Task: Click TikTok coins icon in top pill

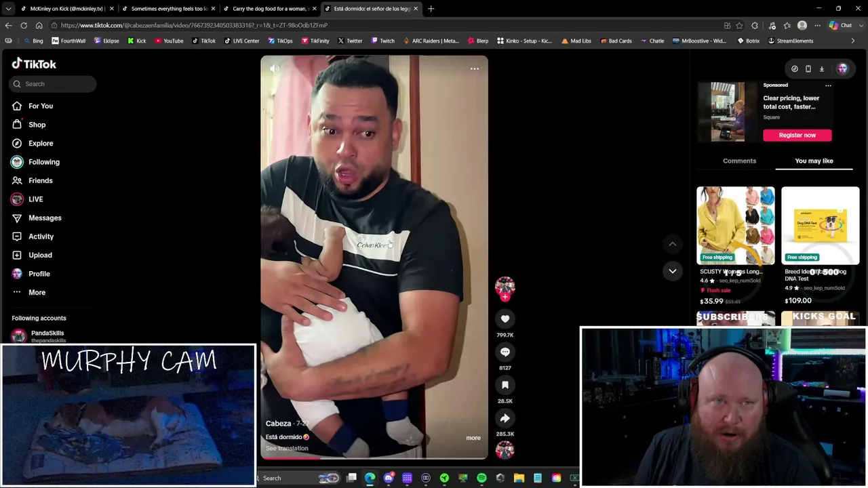Action: click(795, 68)
